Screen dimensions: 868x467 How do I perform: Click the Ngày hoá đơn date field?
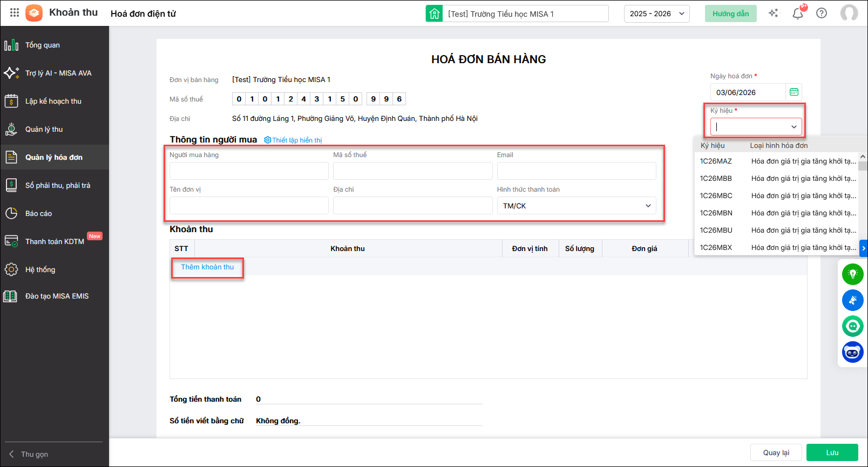(748, 92)
